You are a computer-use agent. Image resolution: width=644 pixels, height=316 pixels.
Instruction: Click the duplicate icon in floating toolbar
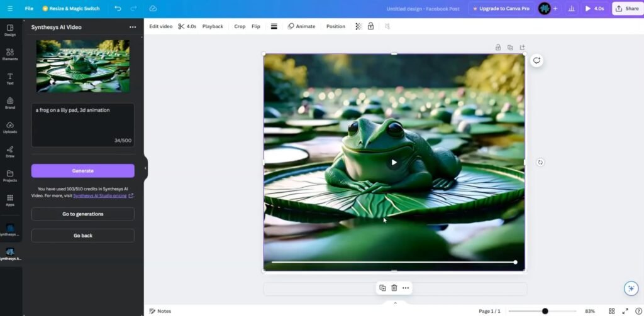382,288
